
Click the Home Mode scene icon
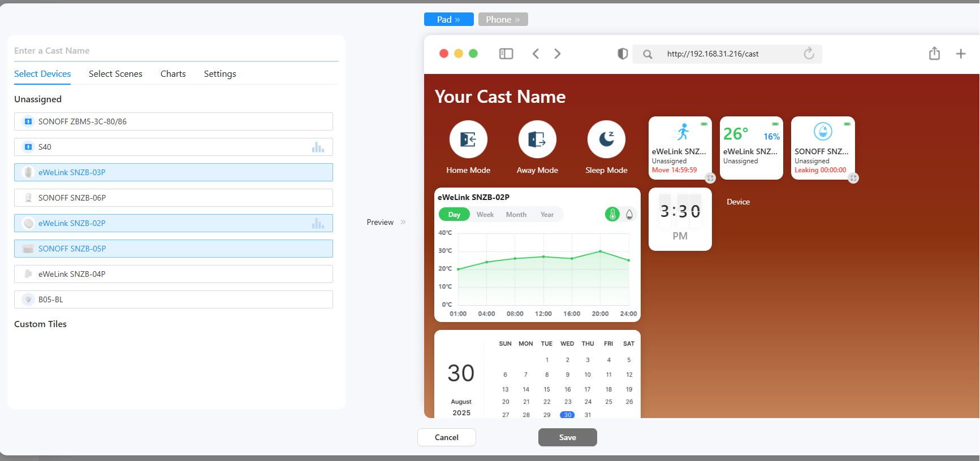pos(468,140)
